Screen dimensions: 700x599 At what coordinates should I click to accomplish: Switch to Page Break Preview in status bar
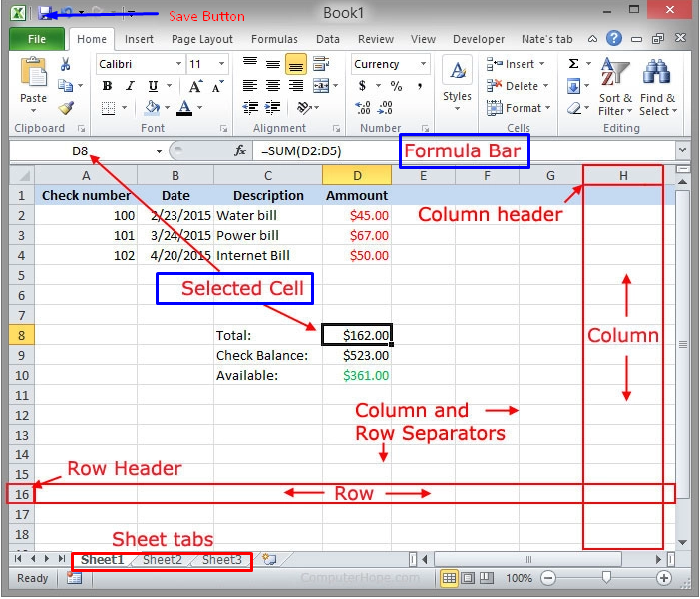tap(487, 578)
